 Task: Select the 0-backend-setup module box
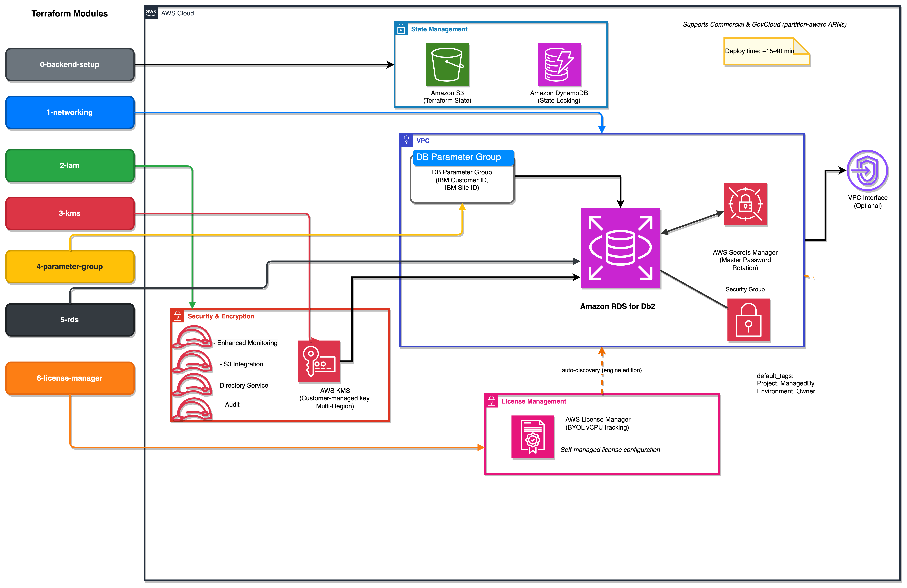click(x=70, y=65)
